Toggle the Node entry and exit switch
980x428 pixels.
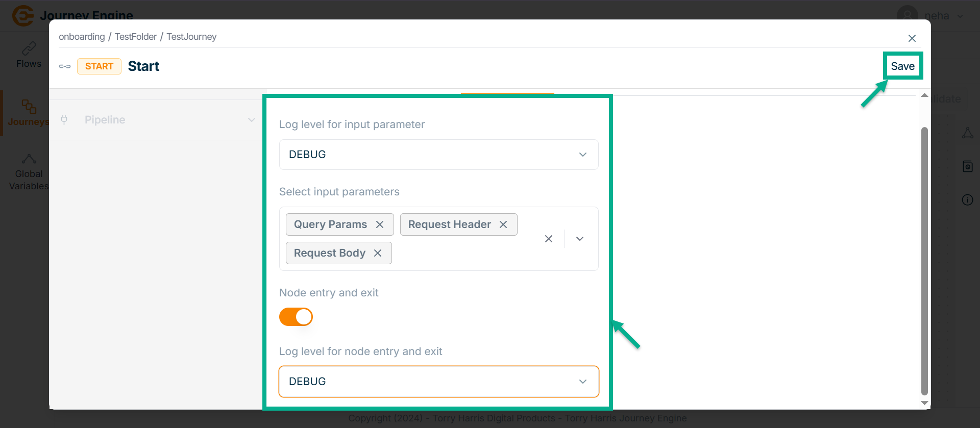tap(296, 317)
